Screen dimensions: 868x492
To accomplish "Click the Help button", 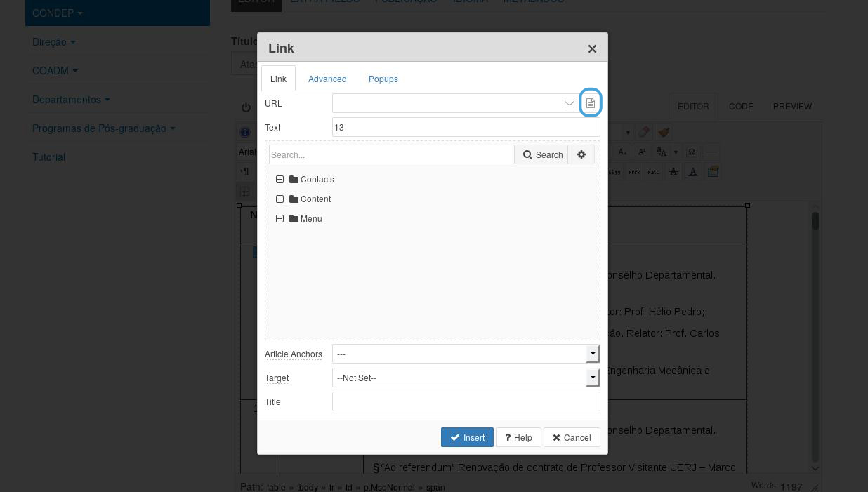I will (518, 437).
